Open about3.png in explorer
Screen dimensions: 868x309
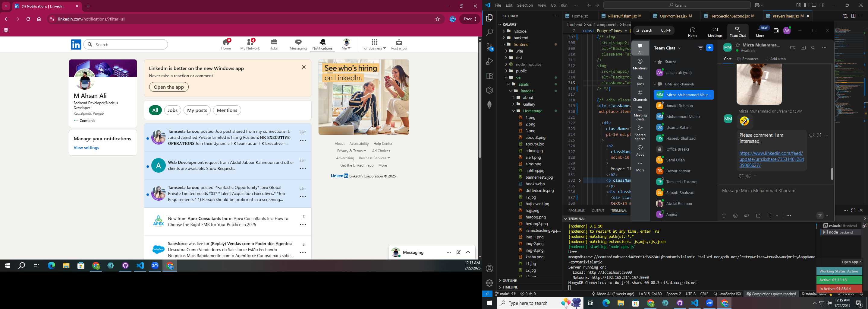tap(535, 137)
